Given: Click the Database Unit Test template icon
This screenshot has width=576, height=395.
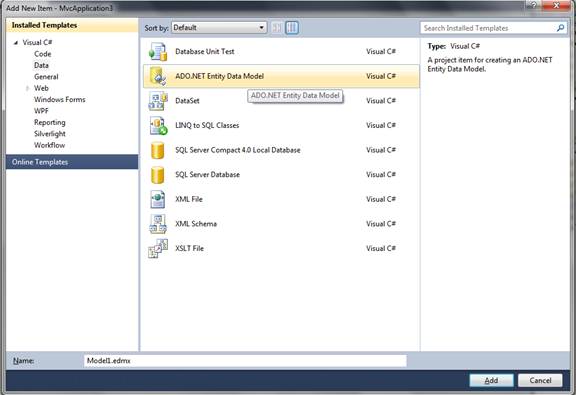Looking at the screenshot, I should [158, 52].
